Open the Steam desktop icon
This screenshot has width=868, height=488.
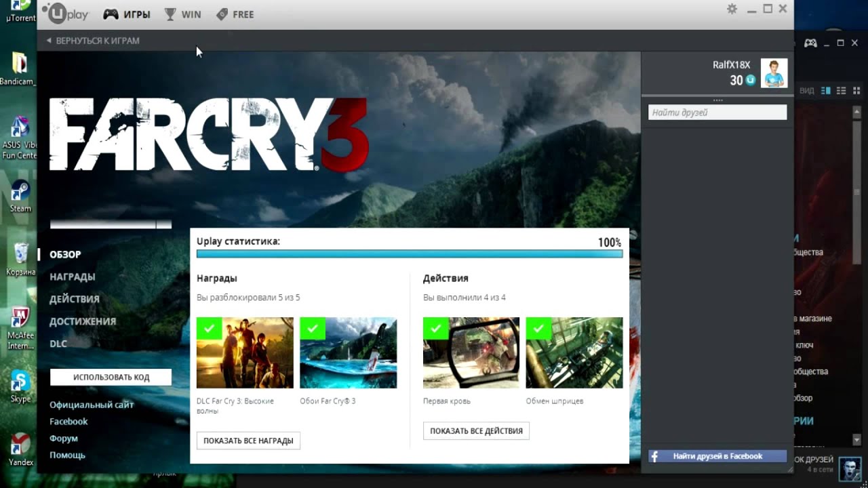click(x=20, y=197)
